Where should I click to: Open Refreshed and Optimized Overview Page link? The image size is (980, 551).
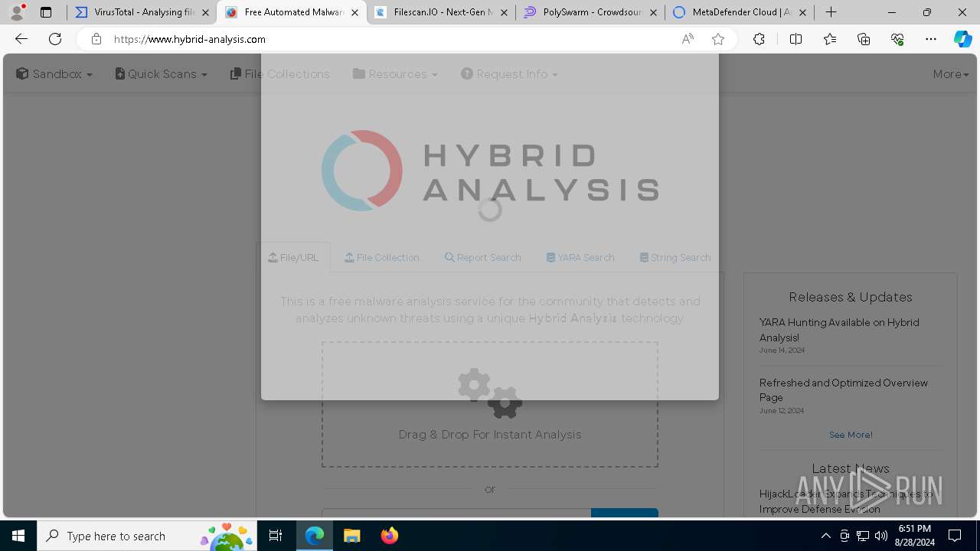tap(844, 390)
